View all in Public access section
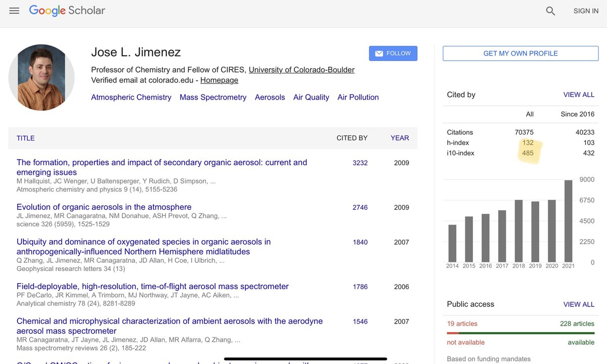 click(579, 304)
